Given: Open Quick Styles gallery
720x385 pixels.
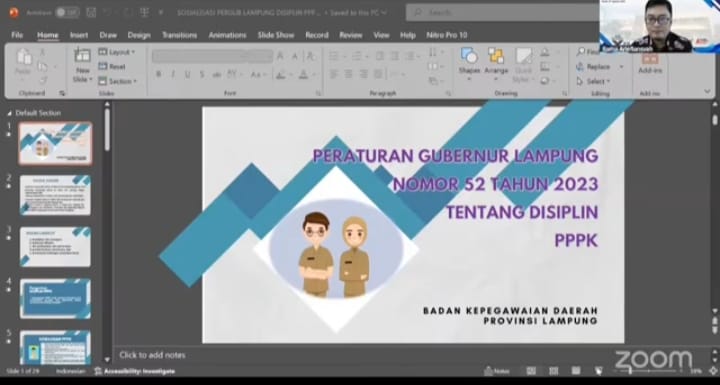Looking at the screenshot, I should (523, 64).
